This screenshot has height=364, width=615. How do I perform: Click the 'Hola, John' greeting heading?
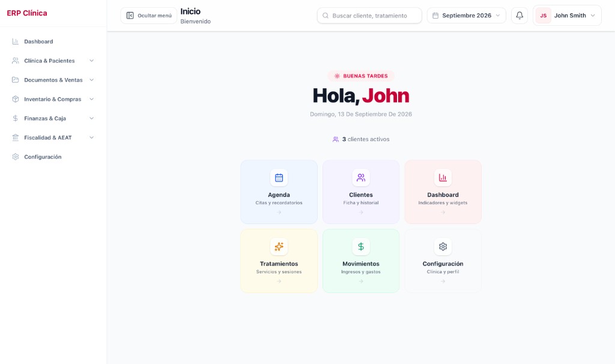[361, 96]
